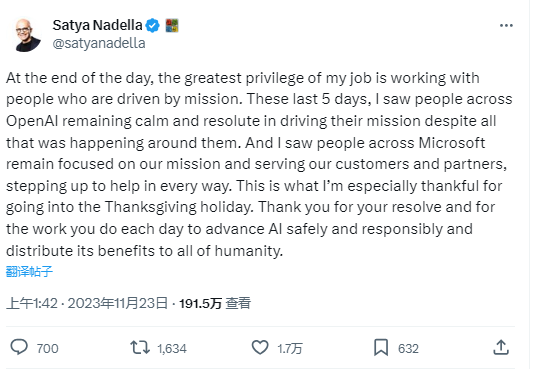
Task: Open the 191.5万 查看 view count
Action: click(x=215, y=303)
